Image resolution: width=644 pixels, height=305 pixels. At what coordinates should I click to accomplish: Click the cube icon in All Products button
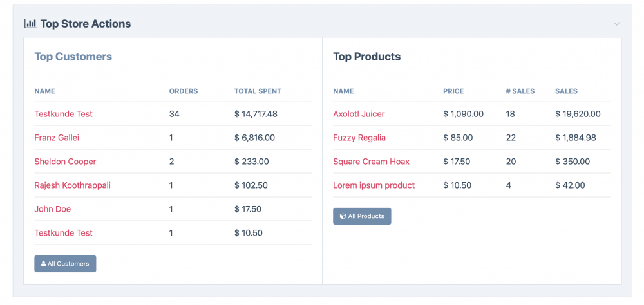343,216
